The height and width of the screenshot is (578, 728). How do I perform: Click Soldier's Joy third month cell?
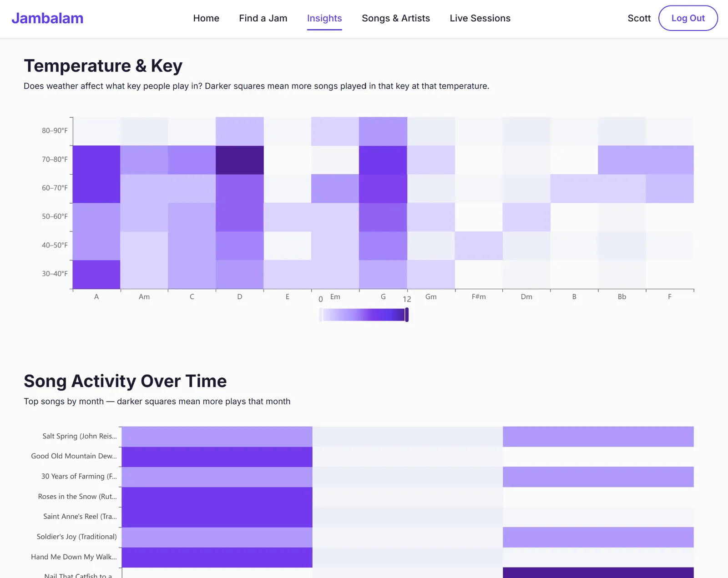pos(598,537)
